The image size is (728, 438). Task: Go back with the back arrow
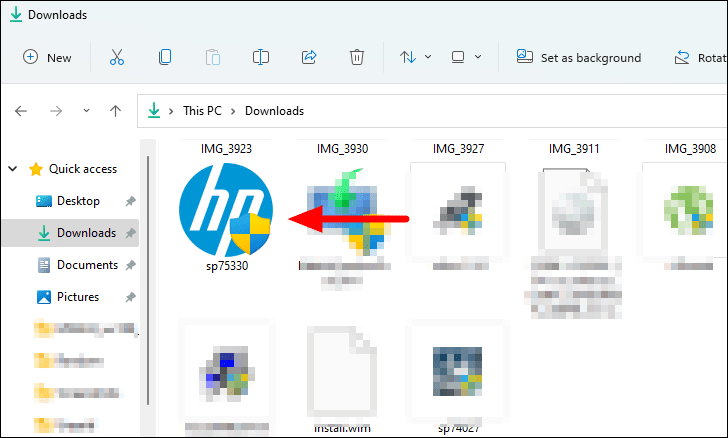(21, 111)
